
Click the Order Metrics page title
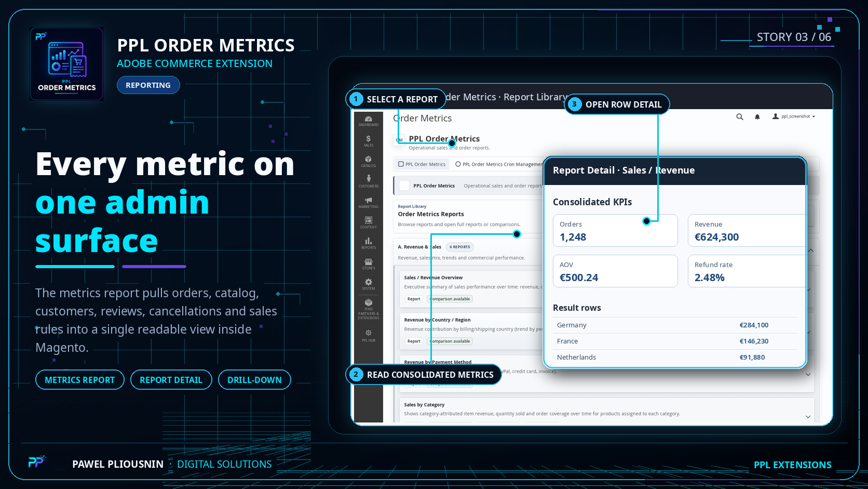pyautogui.click(x=422, y=118)
